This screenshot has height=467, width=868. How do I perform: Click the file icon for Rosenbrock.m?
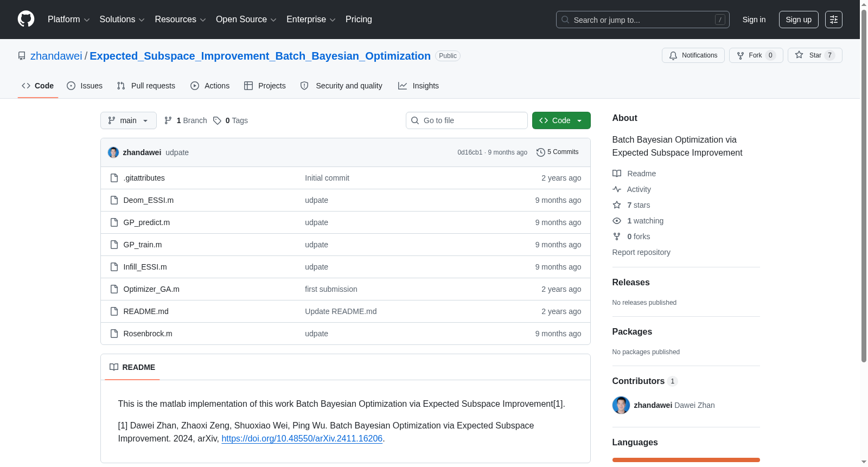[114, 334]
